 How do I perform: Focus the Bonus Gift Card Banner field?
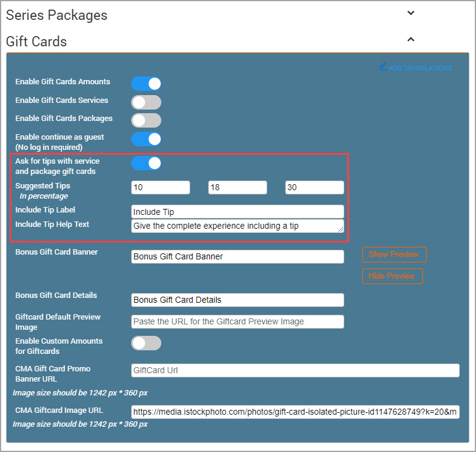click(x=237, y=256)
